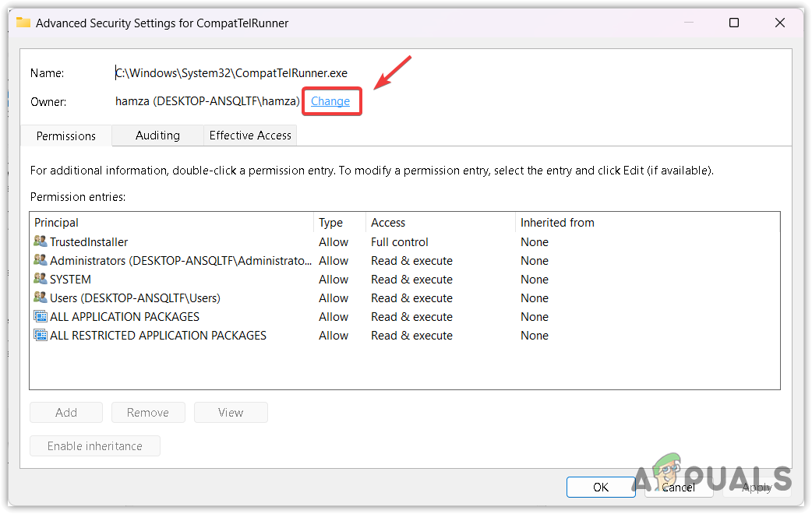Screen dimensions: 812x514
Task: Click the Inherited from column header
Action: click(x=645, y=223)
